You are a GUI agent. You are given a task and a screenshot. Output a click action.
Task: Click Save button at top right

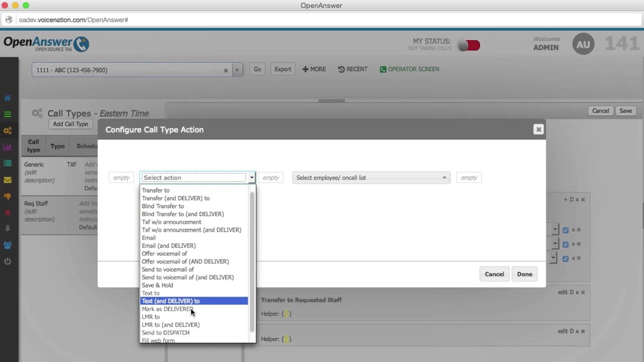click(x=625, y=111)
